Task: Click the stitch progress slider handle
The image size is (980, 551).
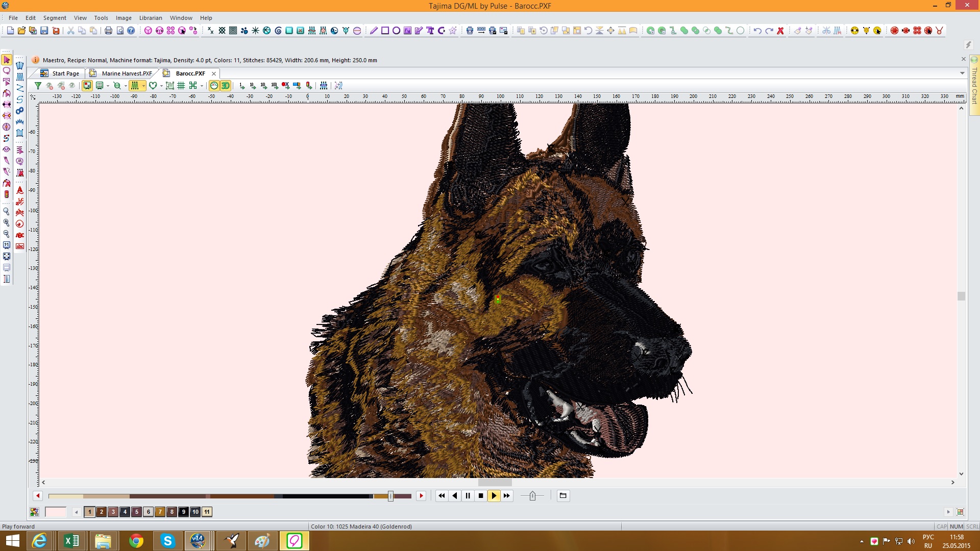Action: point(390,496)
